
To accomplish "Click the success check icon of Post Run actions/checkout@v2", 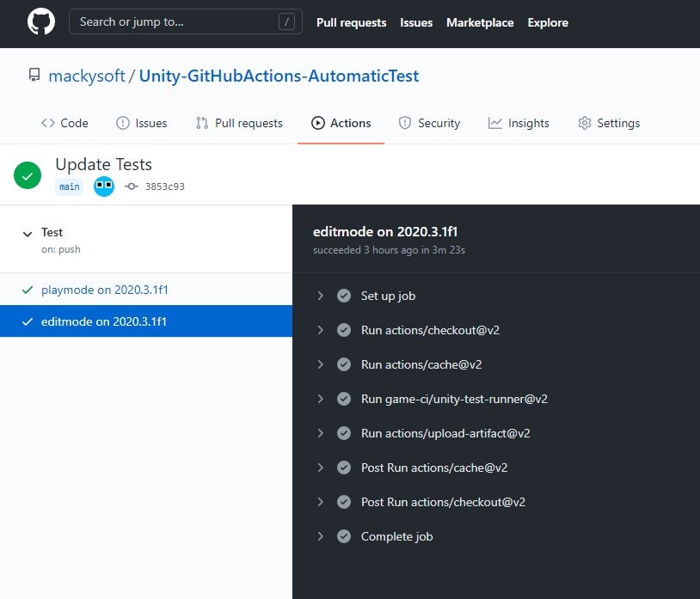I will 344,501.
